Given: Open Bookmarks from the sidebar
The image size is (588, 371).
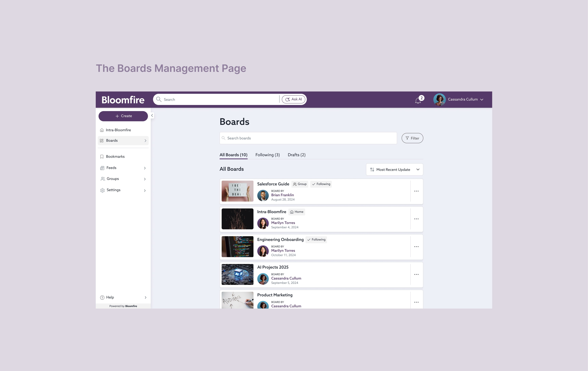Looking at the screenshot, I should [115, 156].
